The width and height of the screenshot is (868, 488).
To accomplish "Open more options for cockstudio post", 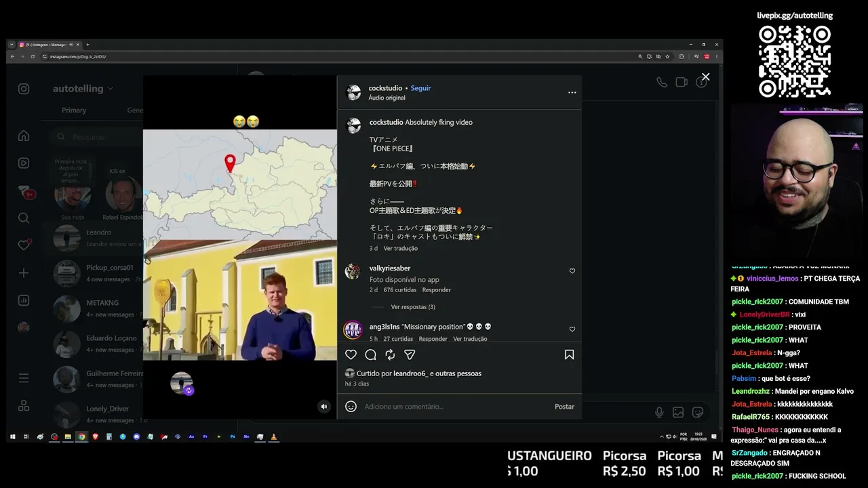I will 572,92.
